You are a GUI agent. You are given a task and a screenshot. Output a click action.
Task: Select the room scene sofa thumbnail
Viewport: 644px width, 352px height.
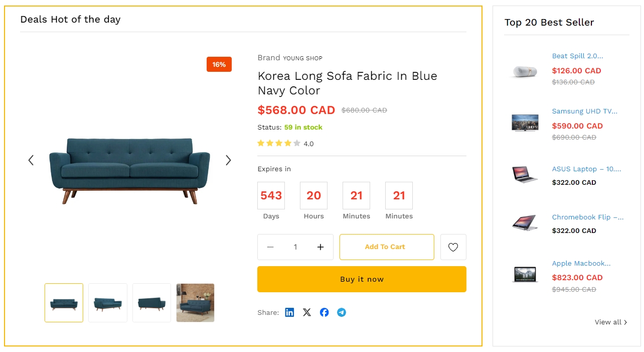[195, 303]
